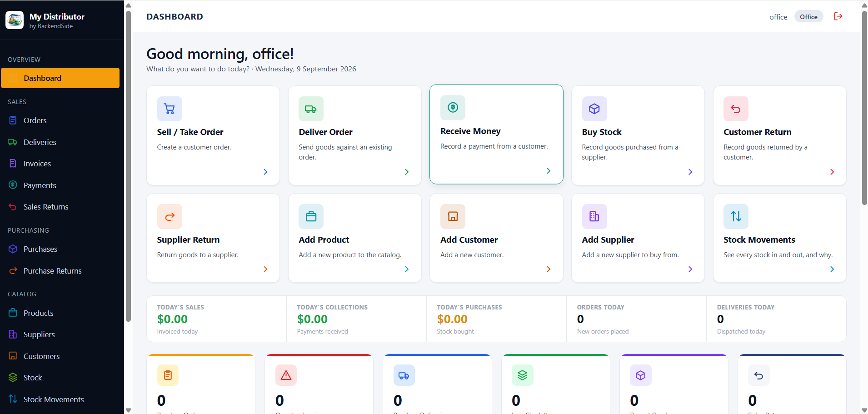This screenshot has width=868, height=414.
Task: Open Deliveries in the sidebar
Action: point(60,142)
